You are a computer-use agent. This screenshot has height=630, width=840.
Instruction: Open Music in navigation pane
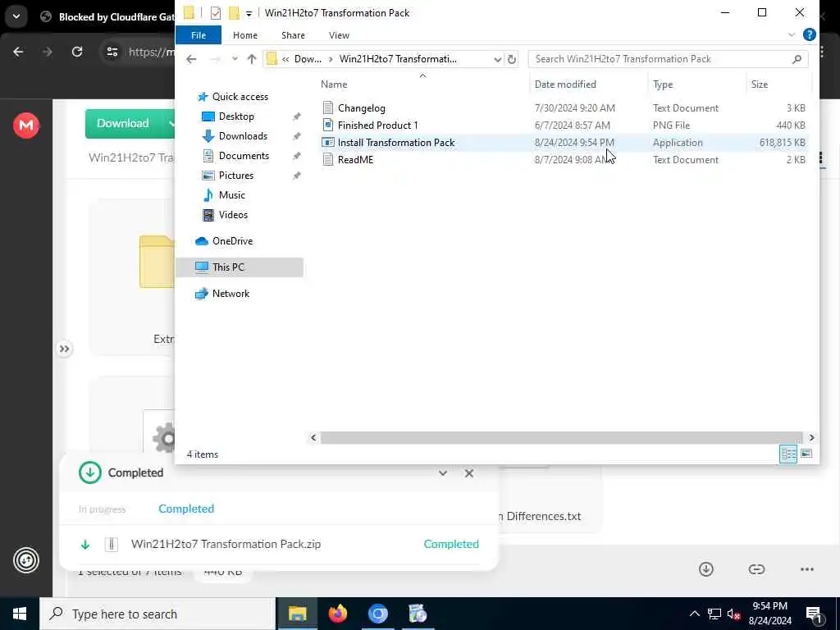pyautogui.click(x=231, y=195)
